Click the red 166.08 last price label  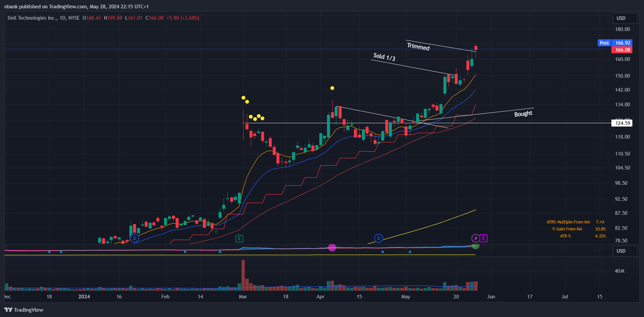(x=622, y=50)
